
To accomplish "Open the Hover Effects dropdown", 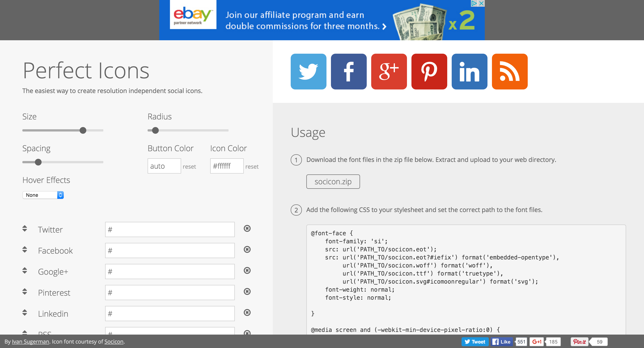I will (x=43, y=195).
